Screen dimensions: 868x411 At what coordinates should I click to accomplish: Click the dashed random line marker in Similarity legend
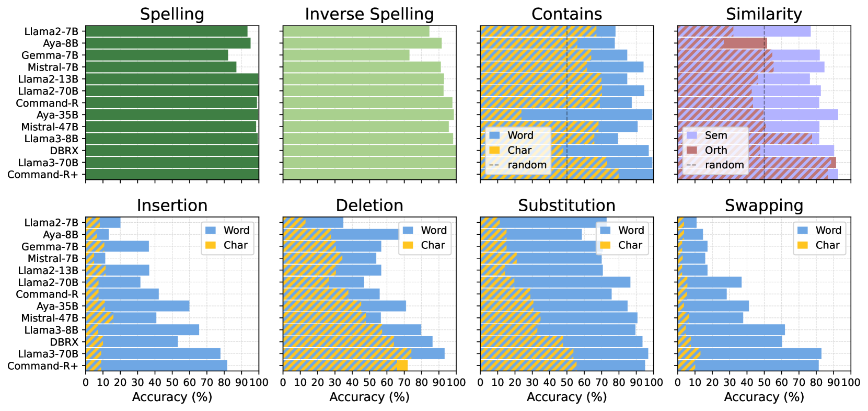tap(692, 165)
